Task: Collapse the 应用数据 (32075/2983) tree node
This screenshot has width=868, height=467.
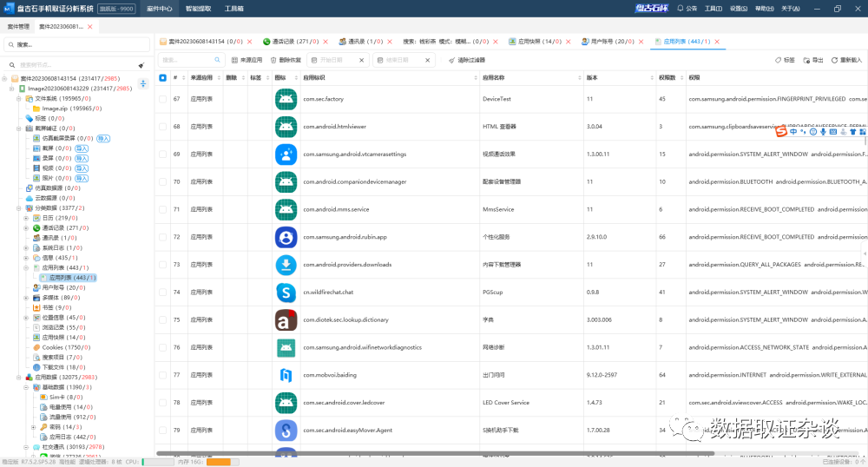Action: point(19,378)
